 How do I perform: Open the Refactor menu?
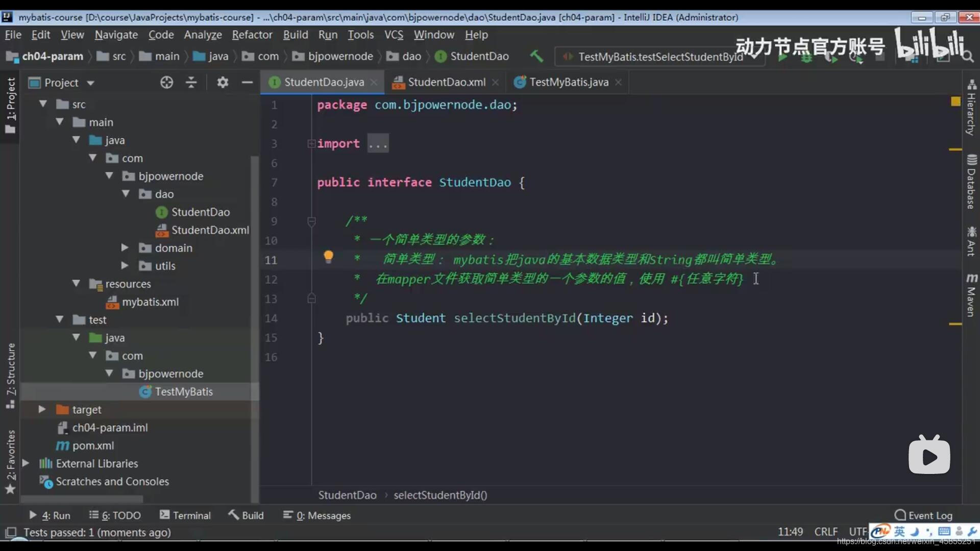(x=252, y=35)
